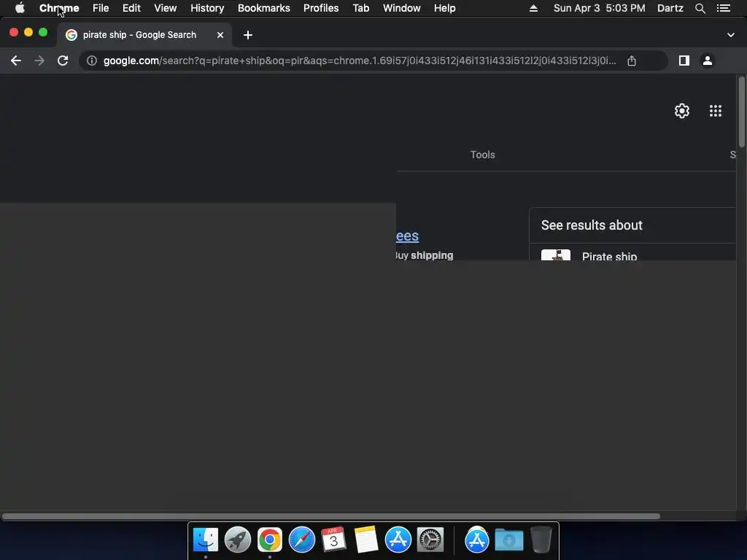Toggle the Chrome side panel
This screenshot has width=747, height=560.
[x=684, y=61]
